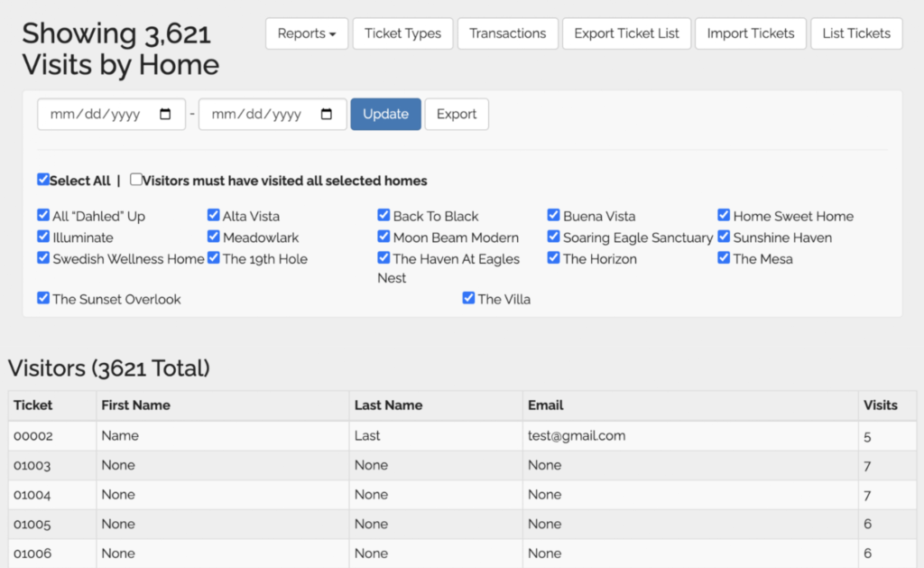This screenshot has height=568, width=924.
Task: Click the Export Ticket List button
Action: [x=626, y=33]
